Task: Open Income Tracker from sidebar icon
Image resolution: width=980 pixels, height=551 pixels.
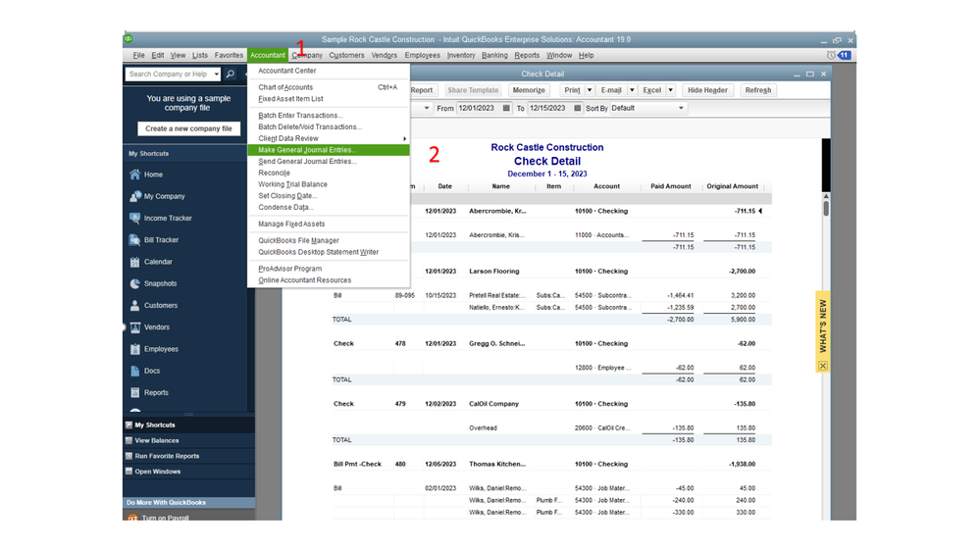Action: coord(135,219)
